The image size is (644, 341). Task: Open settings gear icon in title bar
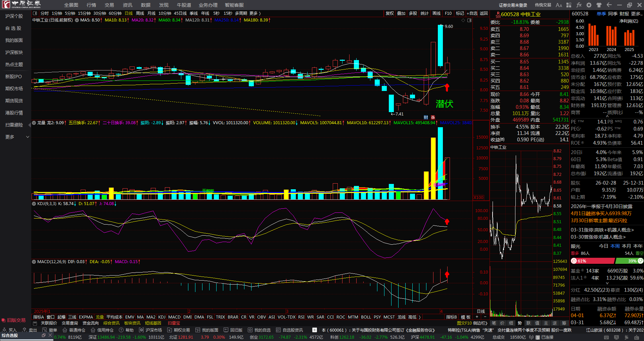point(589,5)
